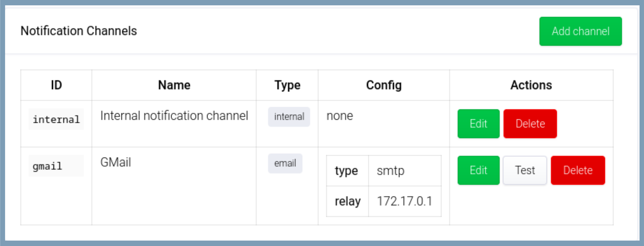Click the 'internal' type badge

(289, 117)
